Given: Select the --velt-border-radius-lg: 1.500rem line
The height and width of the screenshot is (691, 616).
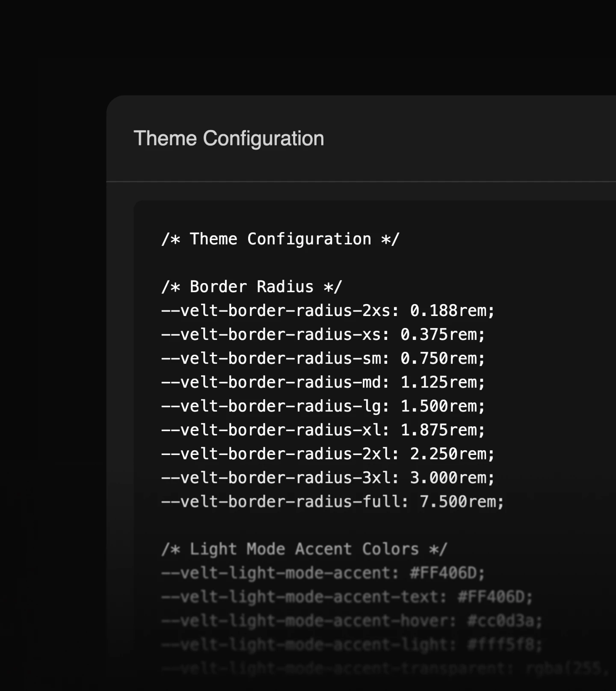Looking at the screenshot, I should (323, 406).
